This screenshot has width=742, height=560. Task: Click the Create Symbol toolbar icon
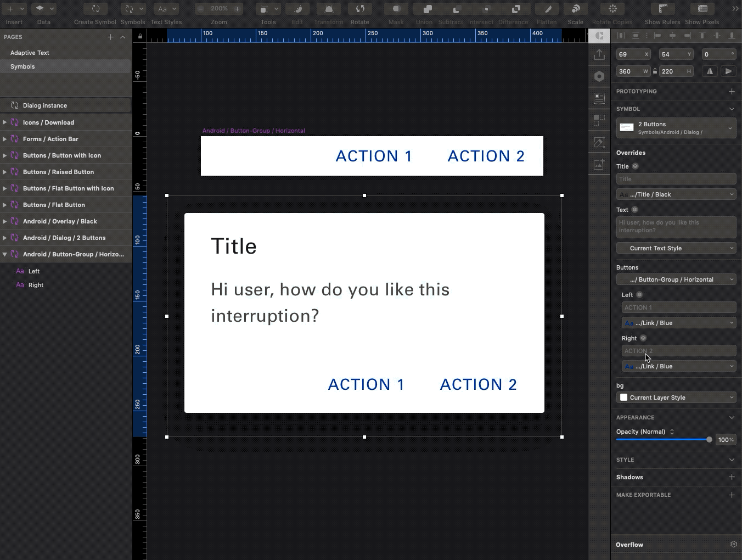[95, 9]
